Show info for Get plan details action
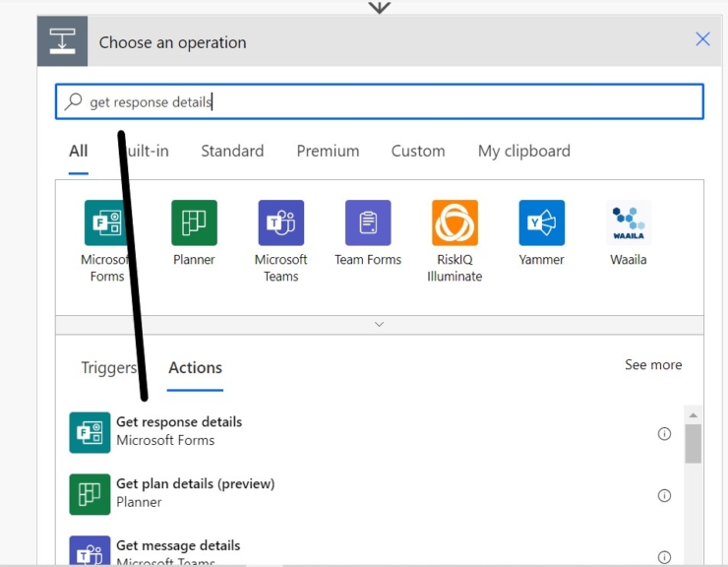 664,495
